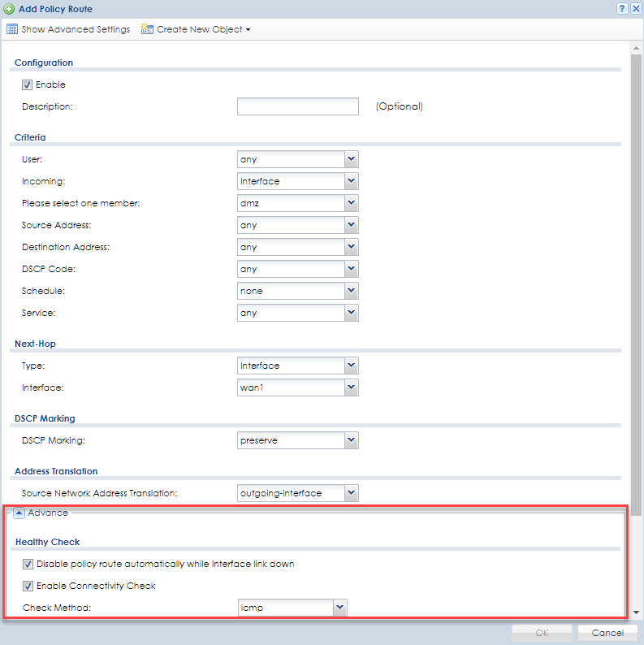Image resolution: width=644 pixels, height=645 pixels.
Task: Click the OK button
Action: tap(542, 633)
